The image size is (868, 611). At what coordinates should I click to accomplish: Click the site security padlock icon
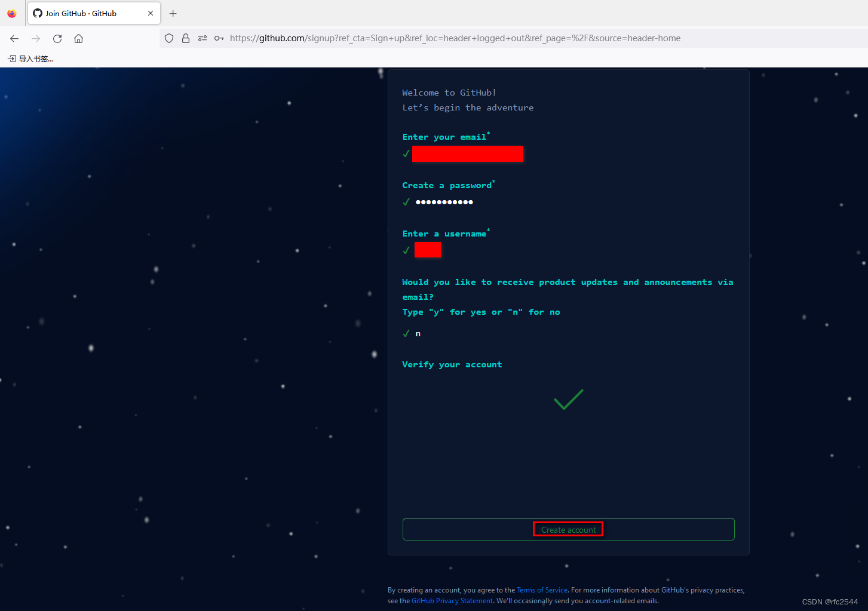[x=186, y=38]
